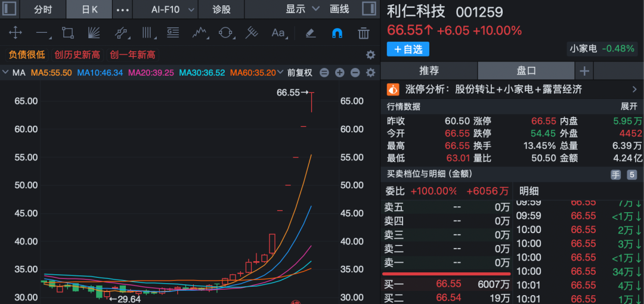Collapse the MA indicator chevron
Screen dimensions: 644x304
[5, 73]
